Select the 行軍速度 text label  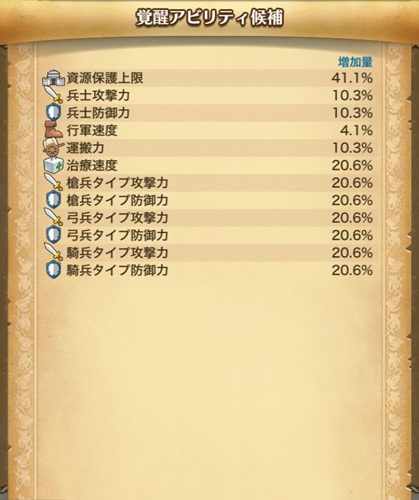tap(92, 130)
